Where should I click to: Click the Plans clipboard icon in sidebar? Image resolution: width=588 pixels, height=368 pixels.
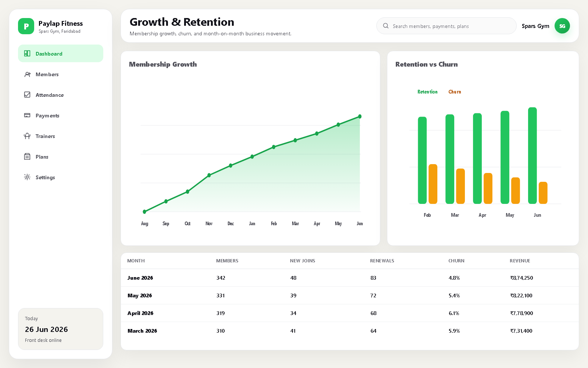(27, 156)
